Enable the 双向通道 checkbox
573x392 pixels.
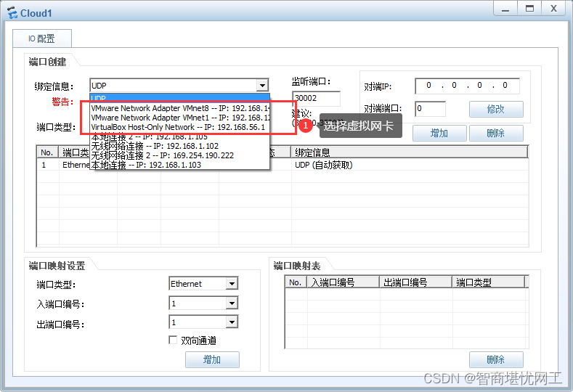click(x=173, y=340)
